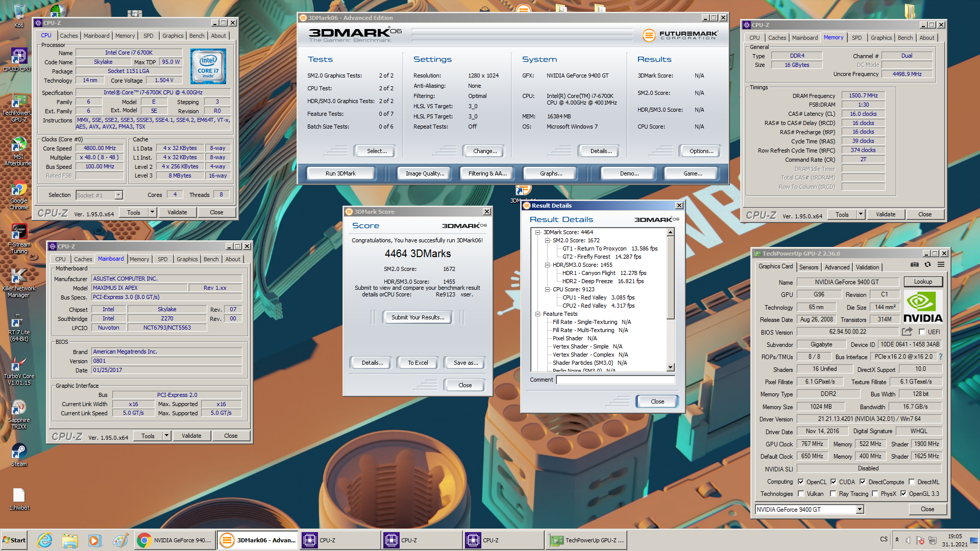The height and width of the screenshot is (551, 980).
Task: Open the SPD tab in CPU-Z Memory window
Action: (x=857, y=38)
